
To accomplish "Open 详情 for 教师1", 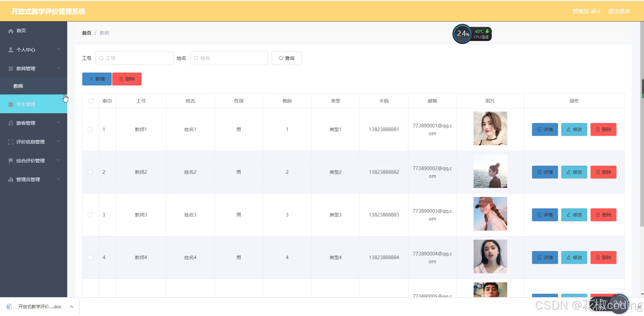I will 545,129.
